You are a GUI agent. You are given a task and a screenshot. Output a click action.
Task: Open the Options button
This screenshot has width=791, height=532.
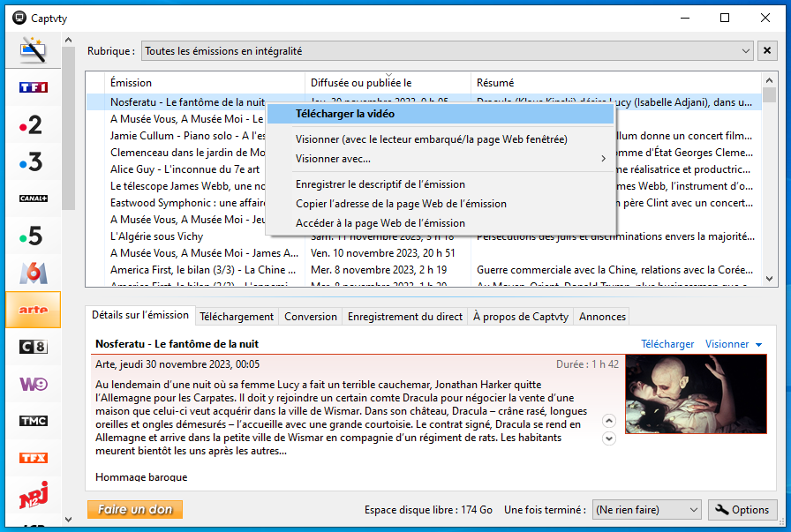(742, 510)
